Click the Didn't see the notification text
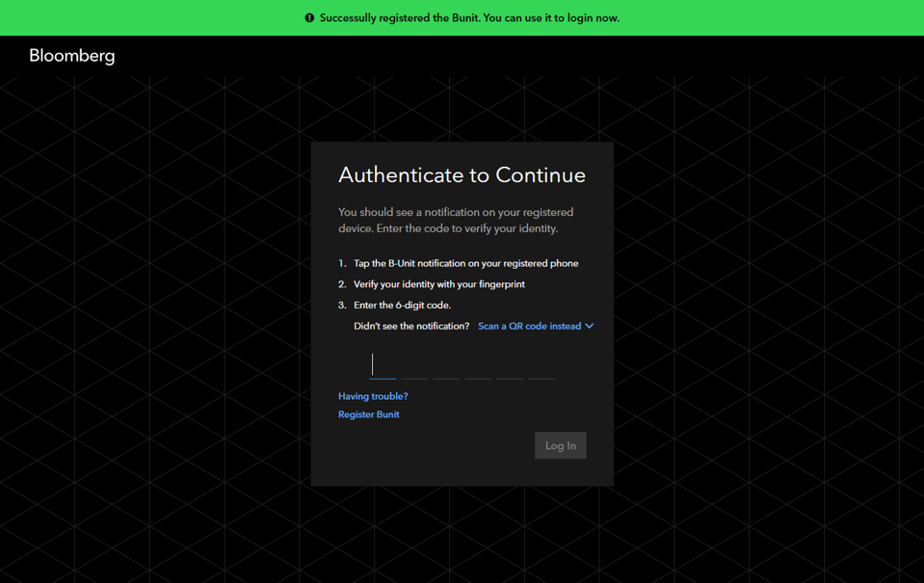The height and width of the screenshot is (583, 924). pyautogui.click(x=410, y=326)
